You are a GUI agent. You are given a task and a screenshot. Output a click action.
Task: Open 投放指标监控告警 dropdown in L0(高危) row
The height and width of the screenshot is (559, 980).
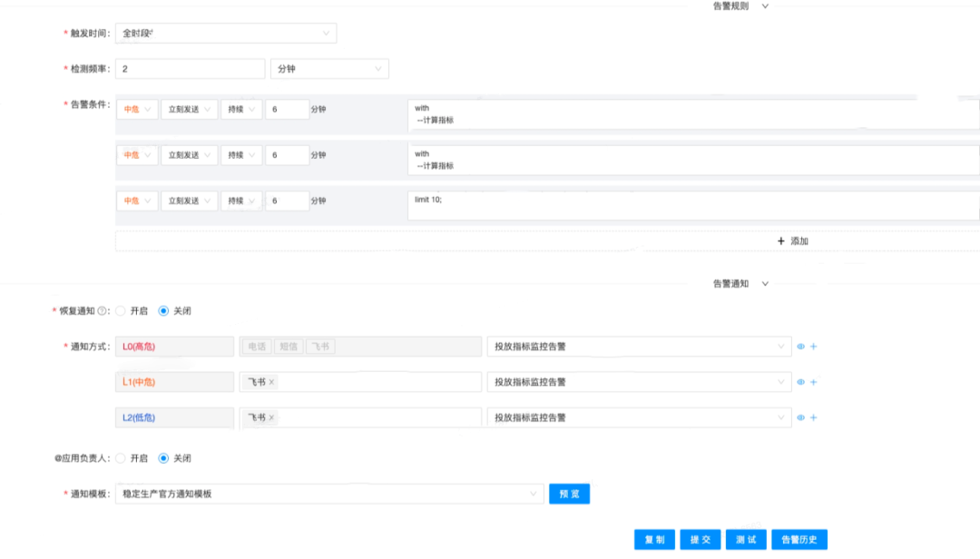coord(638,347)
